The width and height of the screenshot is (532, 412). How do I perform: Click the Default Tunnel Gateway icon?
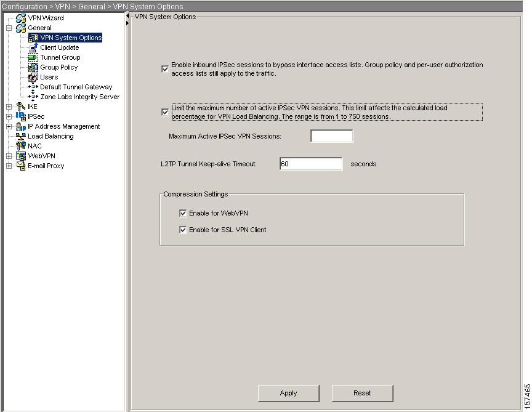[33, 87]
